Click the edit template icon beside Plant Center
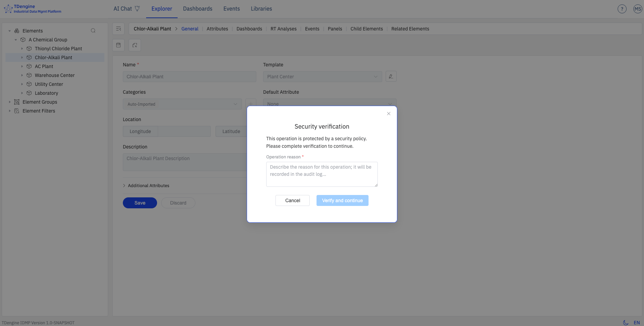This screenshot has height=326, width=644. click(391, 76)
